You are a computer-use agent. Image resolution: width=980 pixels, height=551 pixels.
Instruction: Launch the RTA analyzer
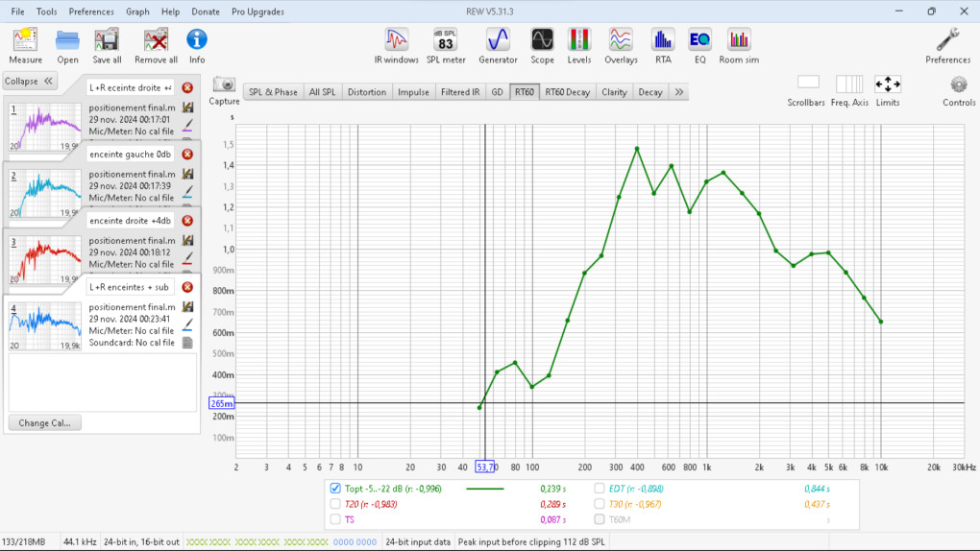coord(663,46)
